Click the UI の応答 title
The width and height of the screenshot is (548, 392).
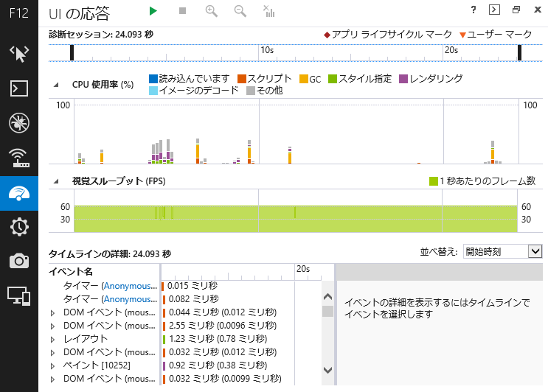point(79,14)
